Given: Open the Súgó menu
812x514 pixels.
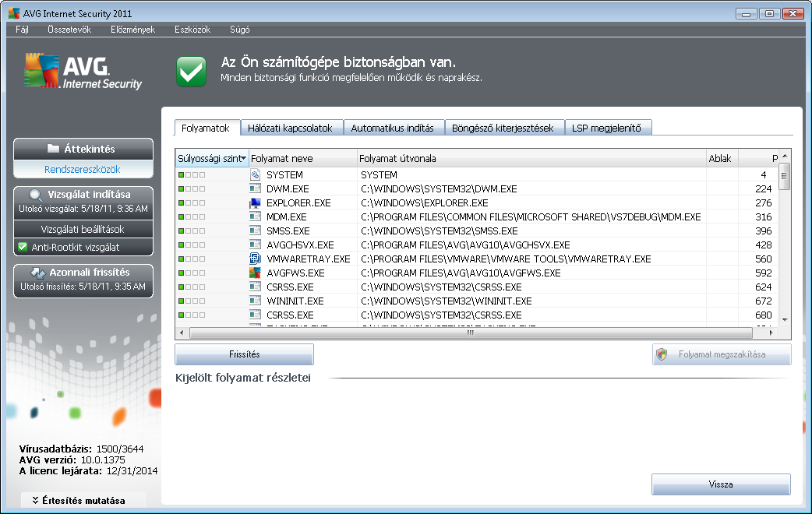Looking at the screenshot, I should pyautogui.click(x=240, y=30).
